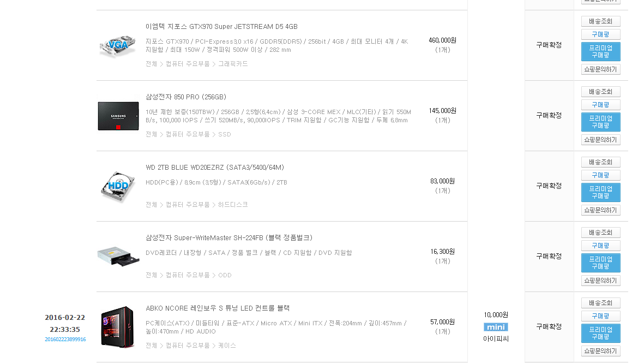Click the 아이피씨 seller name
This screenshot has width=644, height=363.
(x=496, y=339)
